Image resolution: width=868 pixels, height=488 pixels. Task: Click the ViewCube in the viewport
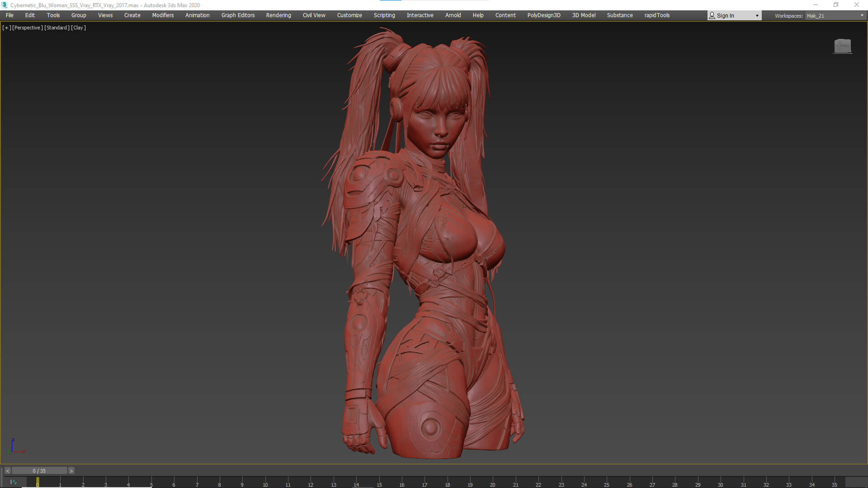pyautogui.click(x=843, y=46)
